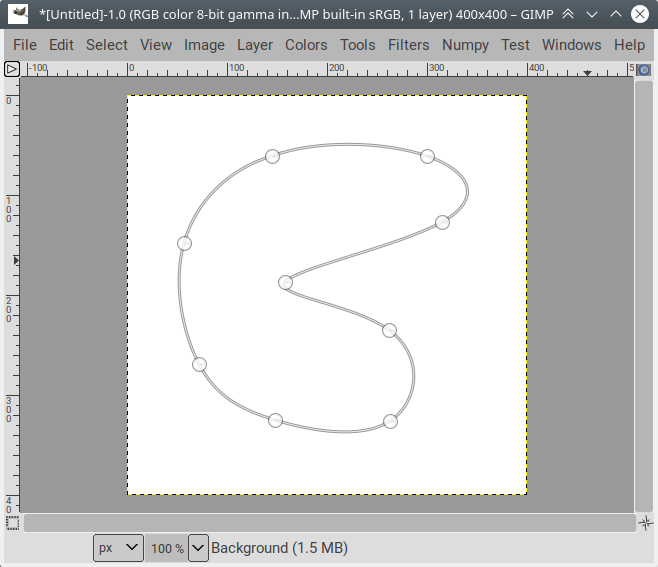
Task: Open the View menu
Action: point(156,45)
